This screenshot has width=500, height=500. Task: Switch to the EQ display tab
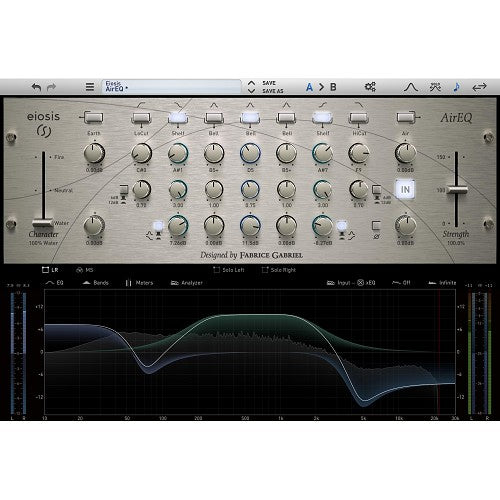pos(54,283)
